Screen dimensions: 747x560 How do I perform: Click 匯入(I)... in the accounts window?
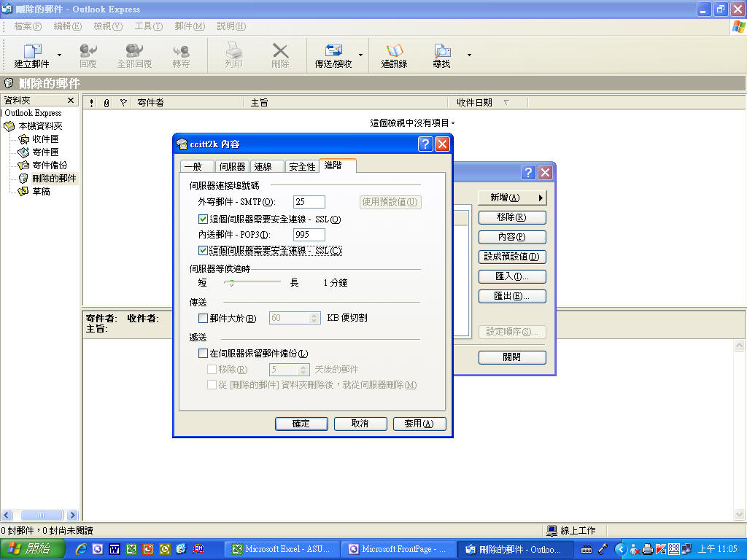pos(512,276)
